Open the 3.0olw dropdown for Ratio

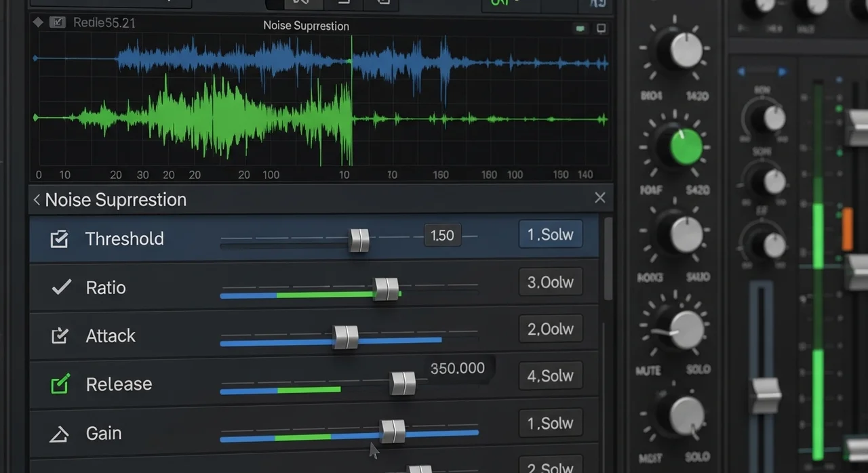[x=550, y=283]
